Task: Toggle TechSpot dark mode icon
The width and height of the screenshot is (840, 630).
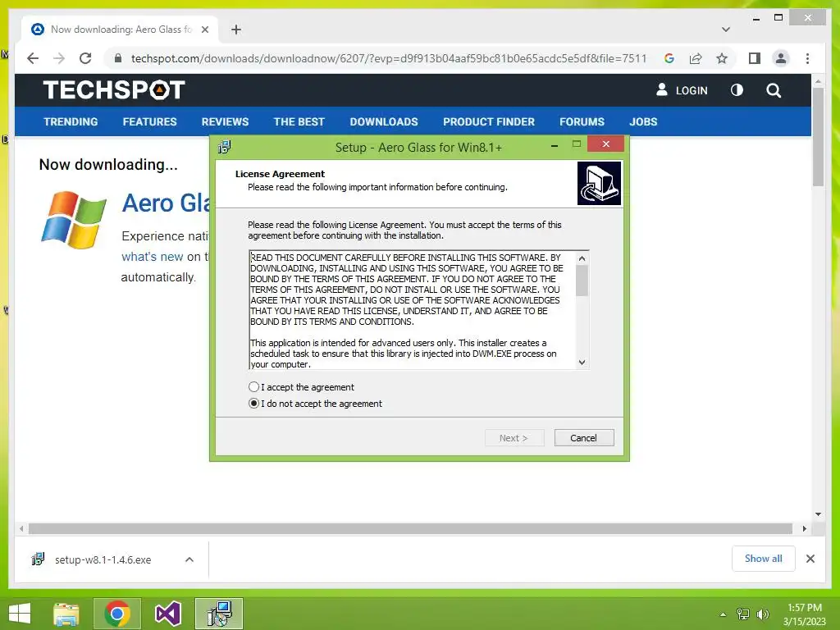Action: [737, 90]
